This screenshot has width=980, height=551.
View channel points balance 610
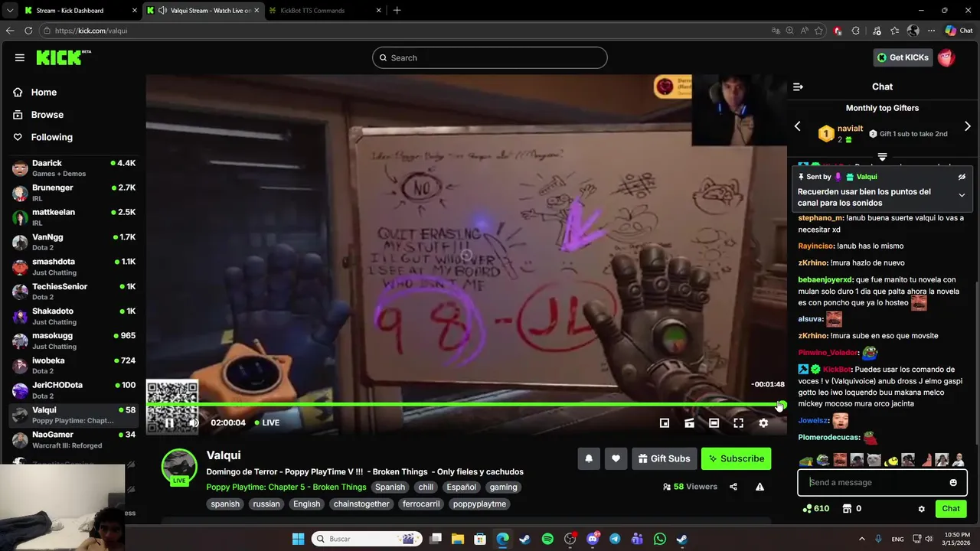click(x=815, y=508)
